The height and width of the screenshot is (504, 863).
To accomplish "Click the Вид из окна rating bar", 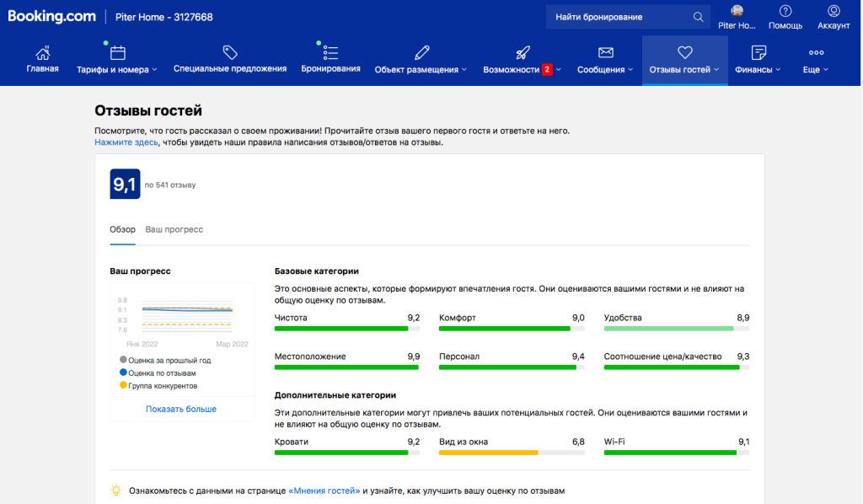I will tap(512, 453).
